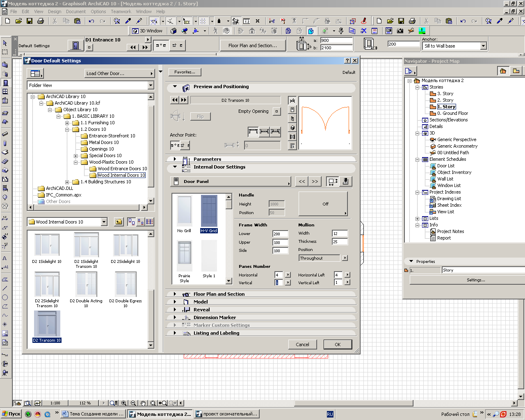Viewport: 525px width, 420px height.
Task: Select the Arrow tool in toolbox
Action: tap(5, 43)
